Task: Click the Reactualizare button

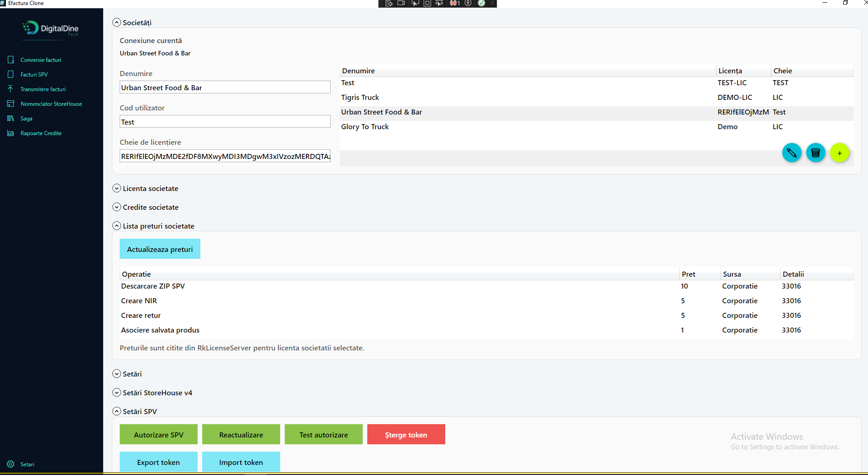Action: click(241, 434)
